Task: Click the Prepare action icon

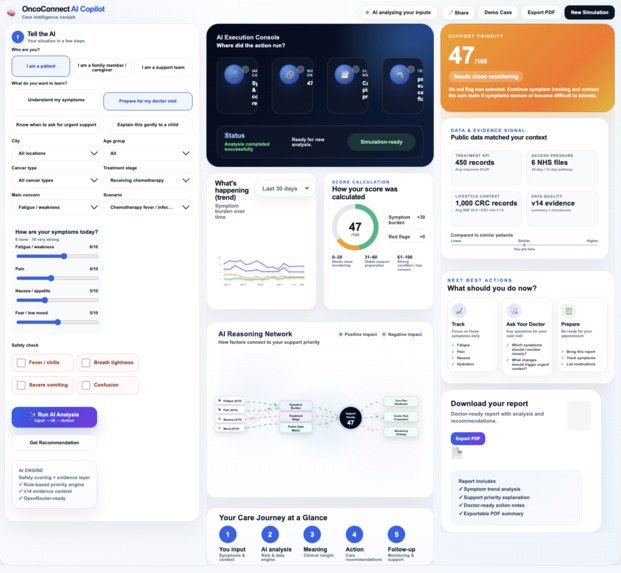Action: 568,311
